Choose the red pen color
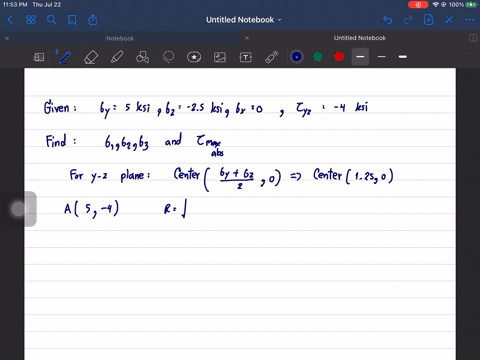Viewport: 480px width, 360px height. (339, 57)
